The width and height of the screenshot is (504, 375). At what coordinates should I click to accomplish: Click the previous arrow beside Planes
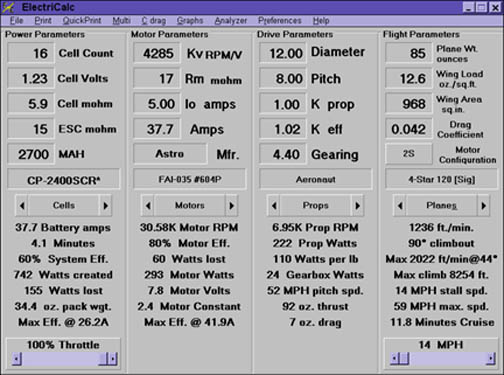click(x=400, y=206)
